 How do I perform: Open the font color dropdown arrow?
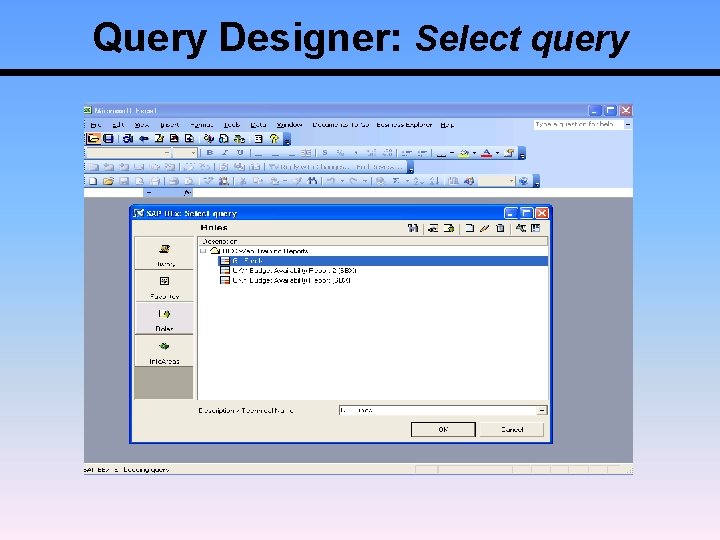[497, 153]
